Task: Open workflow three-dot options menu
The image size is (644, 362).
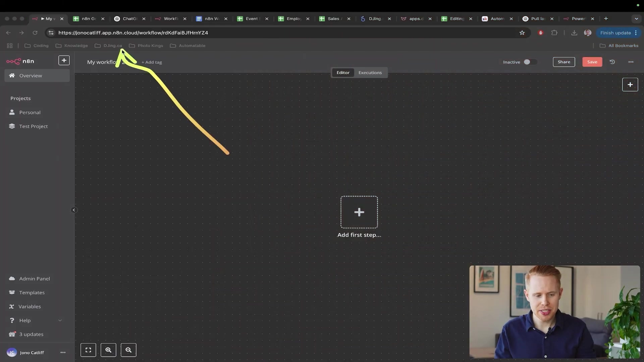Action: coord(631,62)
